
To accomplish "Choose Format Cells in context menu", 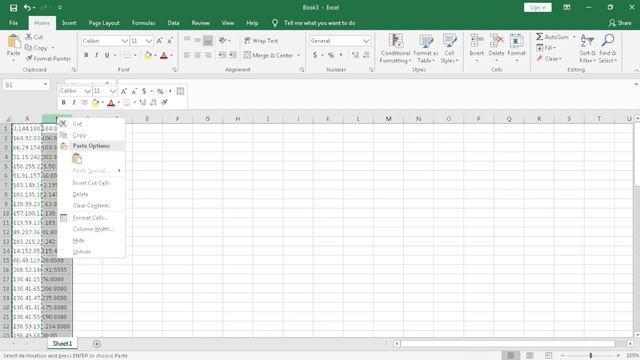I will [x=91, y=218].
